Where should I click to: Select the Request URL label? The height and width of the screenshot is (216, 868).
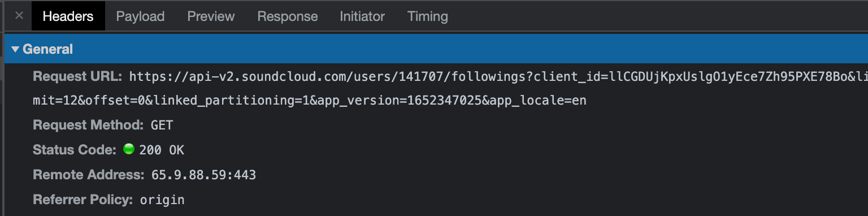77,76
